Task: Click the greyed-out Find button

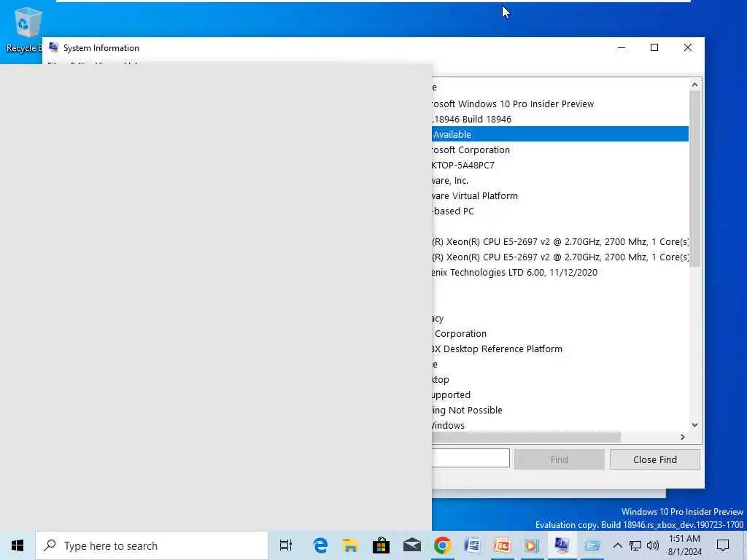Action: coord(559,459)
